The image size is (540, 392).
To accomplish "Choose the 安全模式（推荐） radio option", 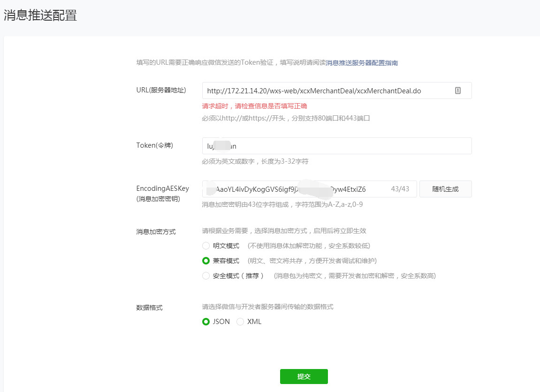I will pos(206,276).
